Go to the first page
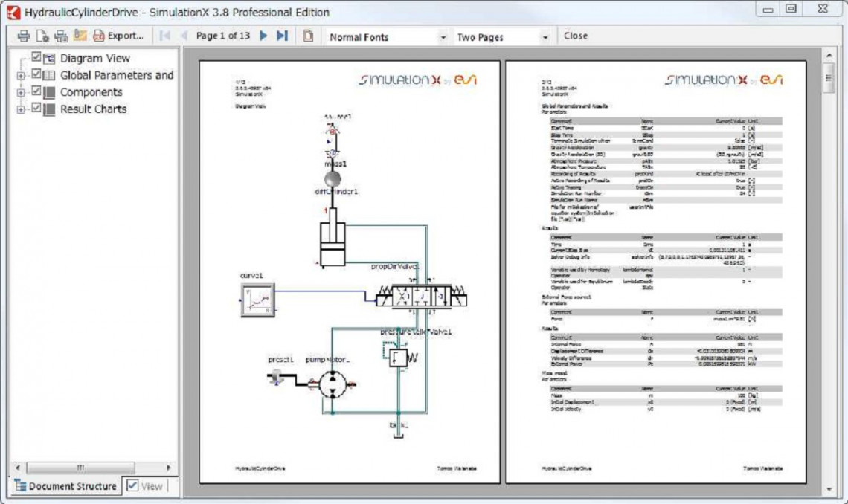This screenshot has height=504, width=848. pyautogui.click(x=165, y=36)
